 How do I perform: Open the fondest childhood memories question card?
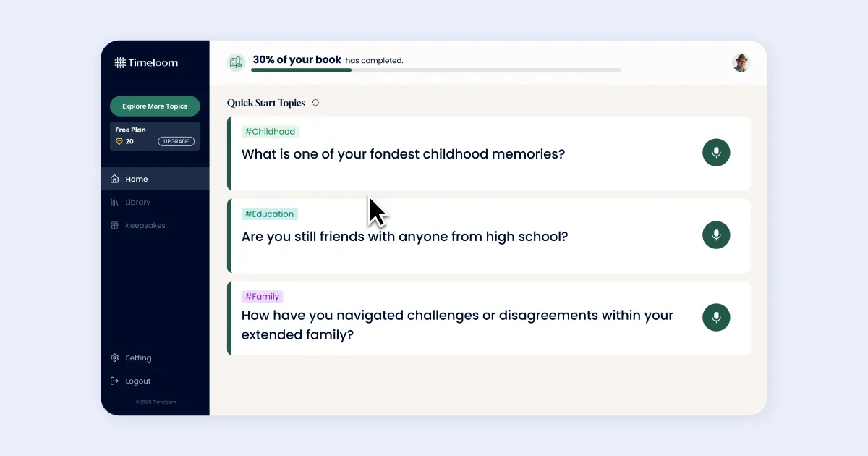point(489,153)
